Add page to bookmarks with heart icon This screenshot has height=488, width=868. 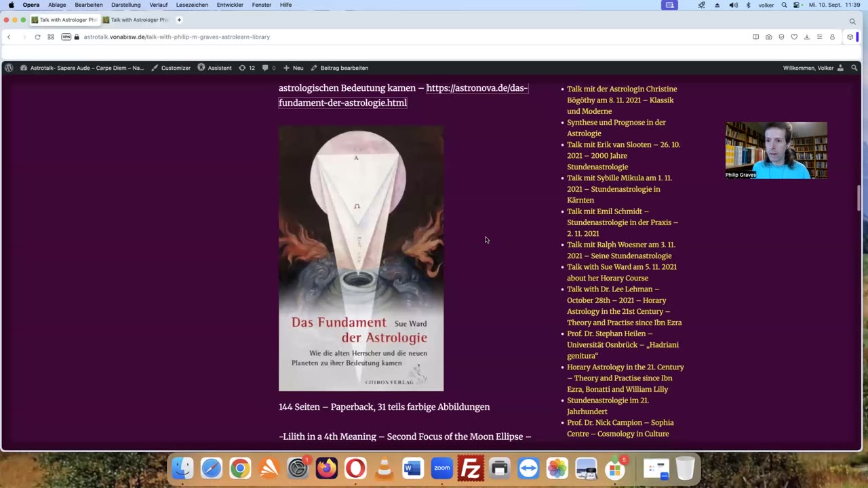pos(794,37)
